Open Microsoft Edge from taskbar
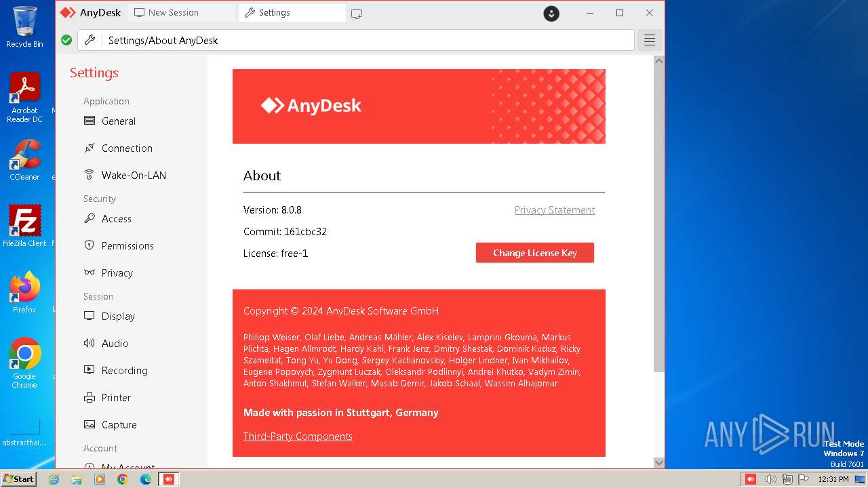This screenshot has height=488, width=868. pyautogui.click(x=146, y=479)
